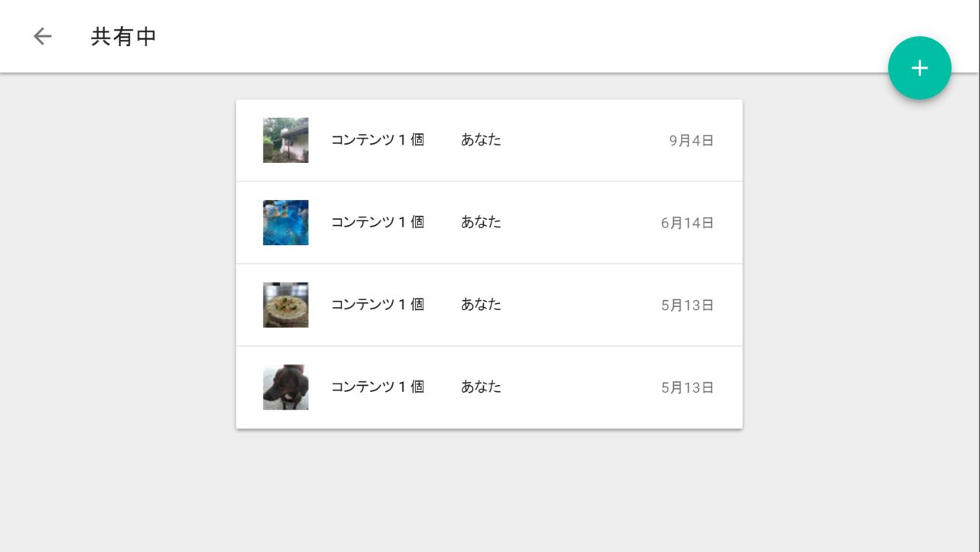Go back using the arrow icon
The width and height of the screenshot is (980, 552).
pos(42,37)
